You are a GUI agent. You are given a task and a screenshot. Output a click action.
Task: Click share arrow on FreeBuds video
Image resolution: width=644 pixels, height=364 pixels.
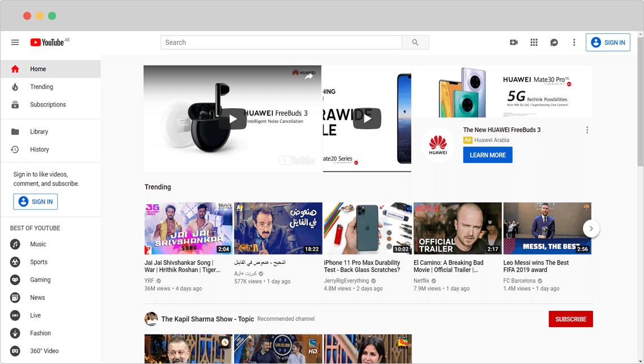pyautogui.click(x=309, y=76)
